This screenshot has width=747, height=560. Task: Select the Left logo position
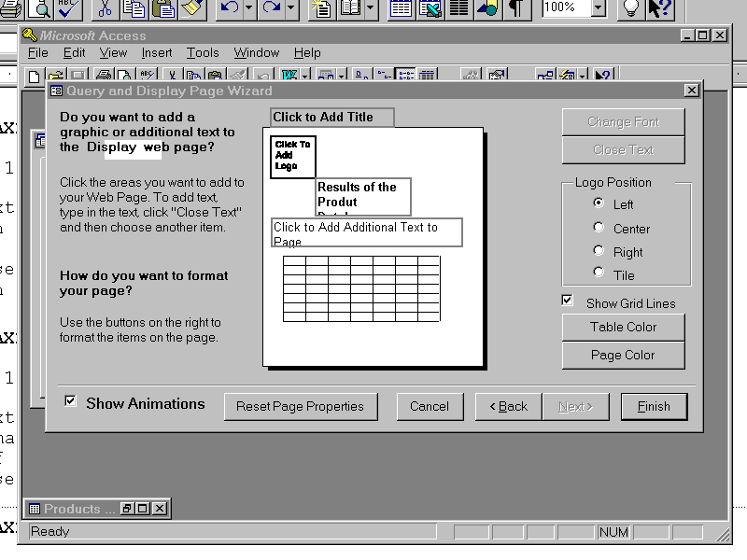pyautogui.click(x=599, y=203)
